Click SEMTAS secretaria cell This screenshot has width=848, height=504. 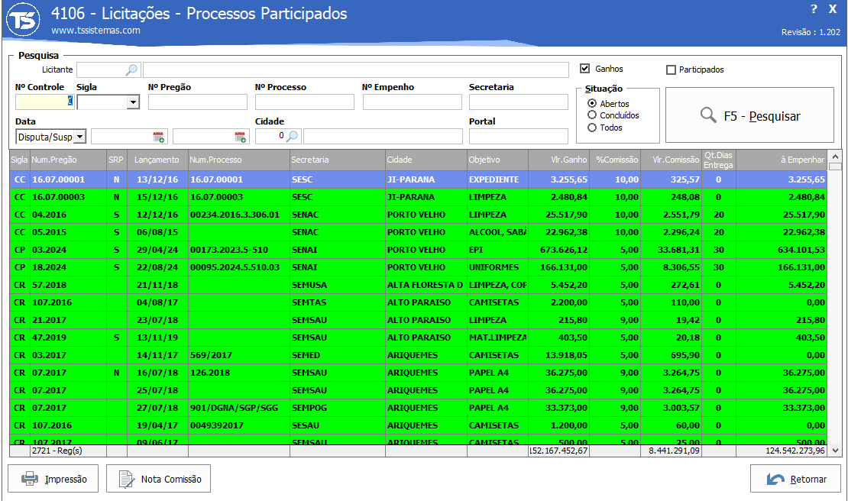pos(338,302)
